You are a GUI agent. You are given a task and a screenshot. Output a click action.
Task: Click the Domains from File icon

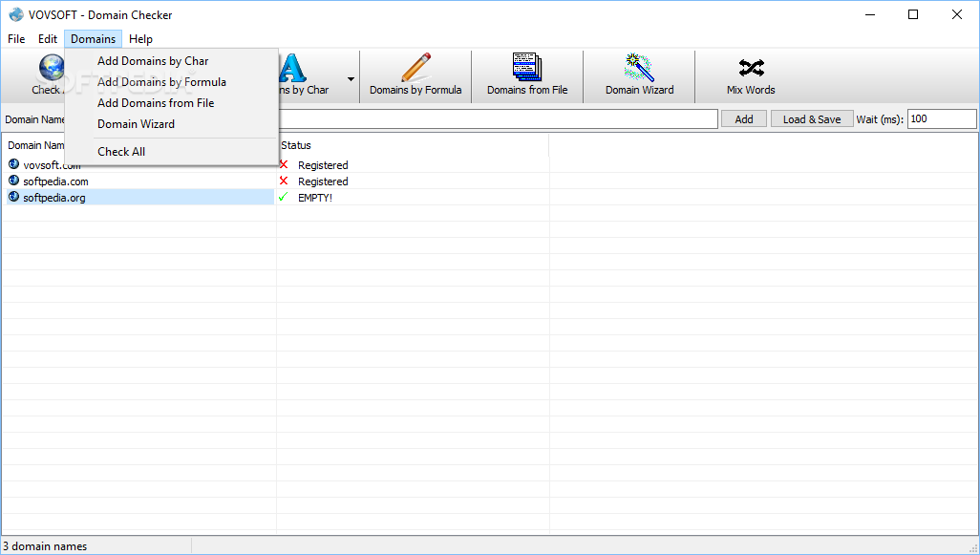(x=527, y=67)
